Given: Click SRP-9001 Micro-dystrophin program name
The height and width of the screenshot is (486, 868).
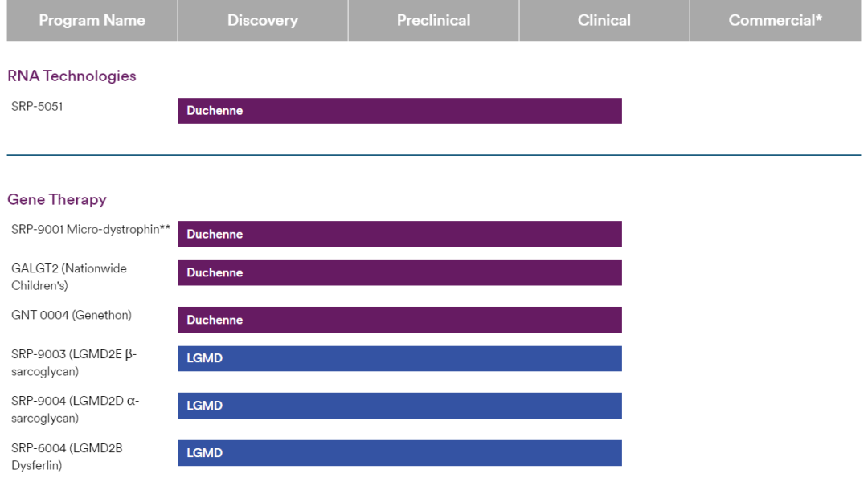Looking at the screenshot, I should [91, 230].
